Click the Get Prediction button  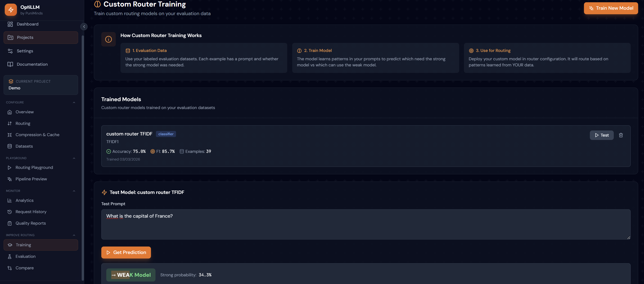126,252
